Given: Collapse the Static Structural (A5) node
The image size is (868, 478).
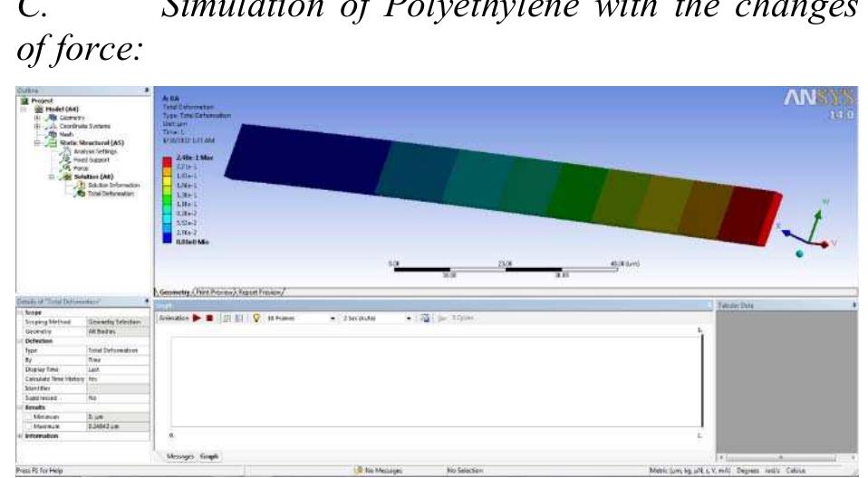Looking at the screenshot, I should 38,143.
